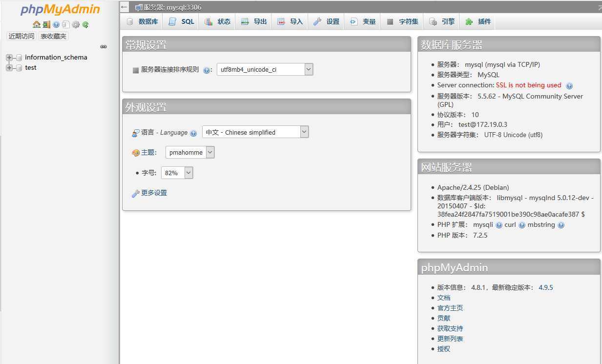
Task: Click the help icon next to mbstring
Action: point(561,225)
